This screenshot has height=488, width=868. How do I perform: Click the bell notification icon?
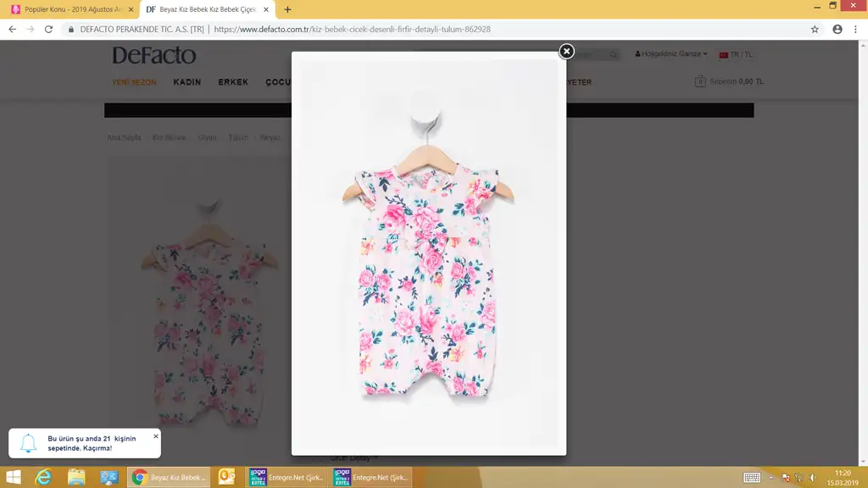28,442
